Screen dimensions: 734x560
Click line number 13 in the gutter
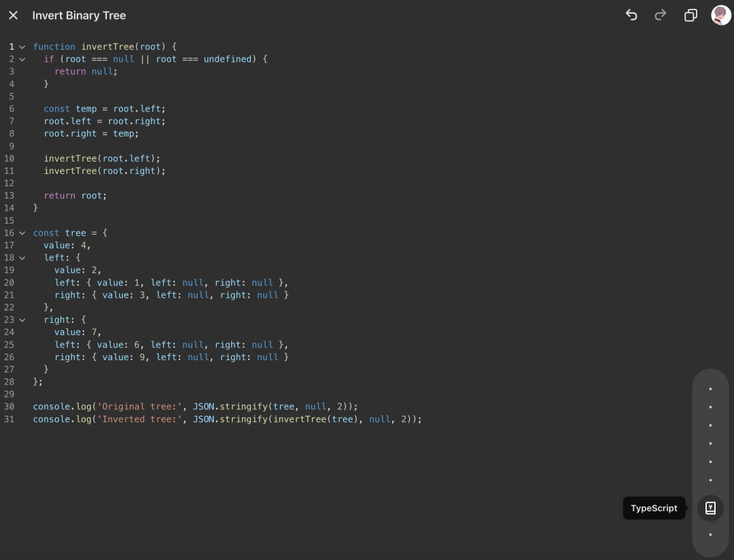pyautogui.click(x=9, y=196)
